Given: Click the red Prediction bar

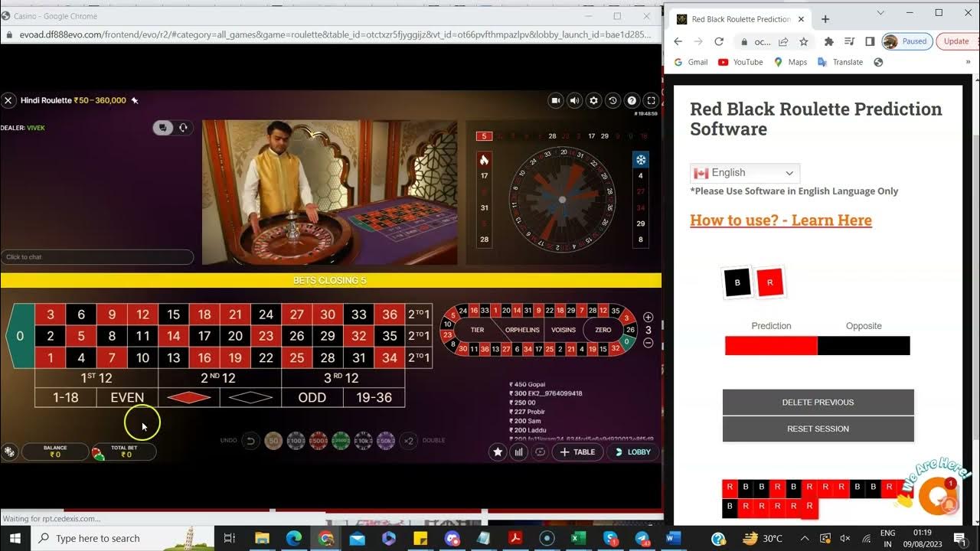Looking at the screenshot, I should 771,346.
